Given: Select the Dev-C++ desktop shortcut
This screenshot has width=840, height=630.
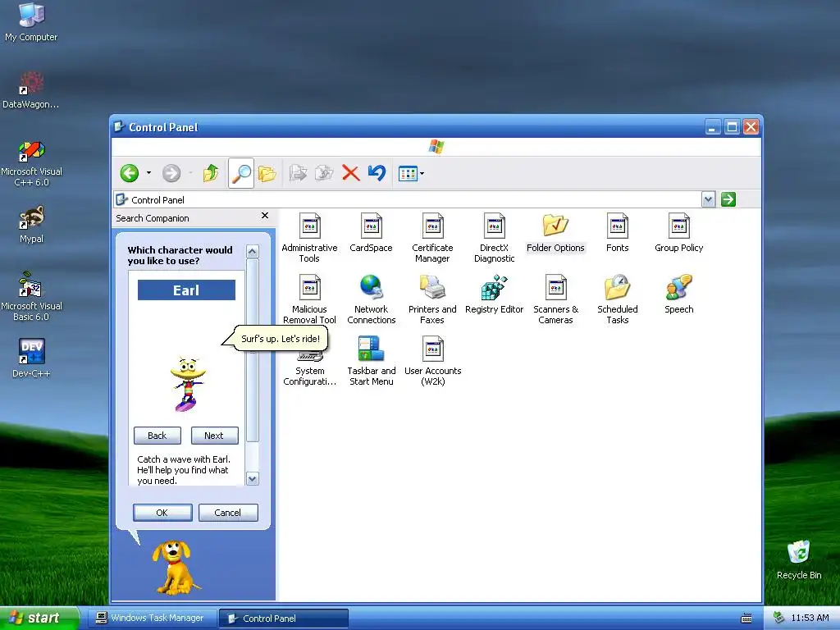Looking at the screenshot, I should 31,359.
